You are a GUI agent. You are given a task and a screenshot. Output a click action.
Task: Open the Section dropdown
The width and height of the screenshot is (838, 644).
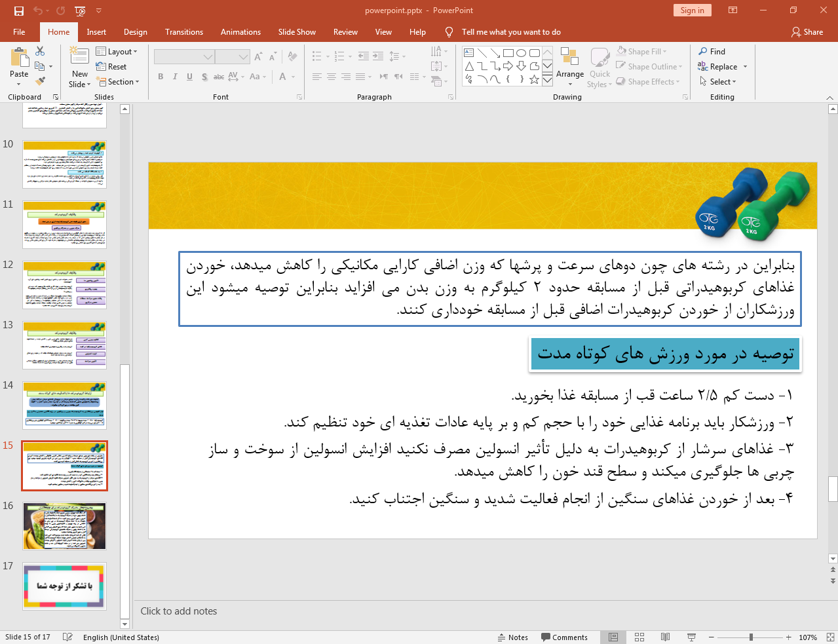click(119, 82)
